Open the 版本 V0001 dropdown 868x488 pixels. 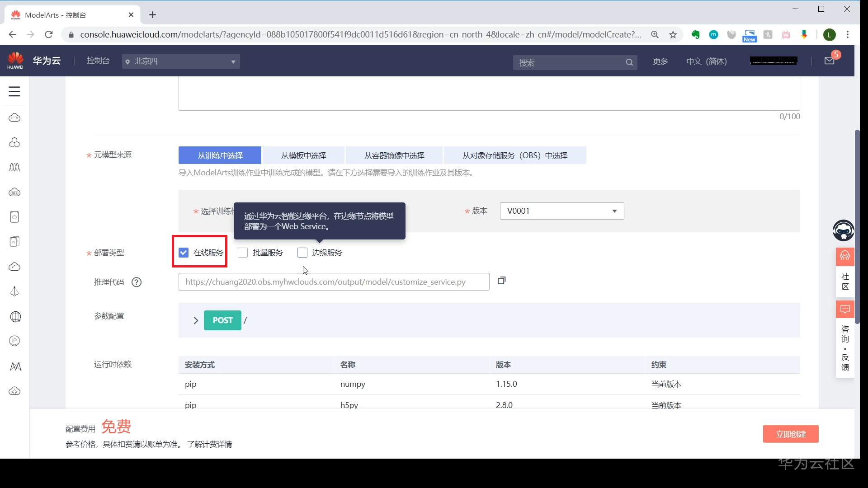pos(561,211)
